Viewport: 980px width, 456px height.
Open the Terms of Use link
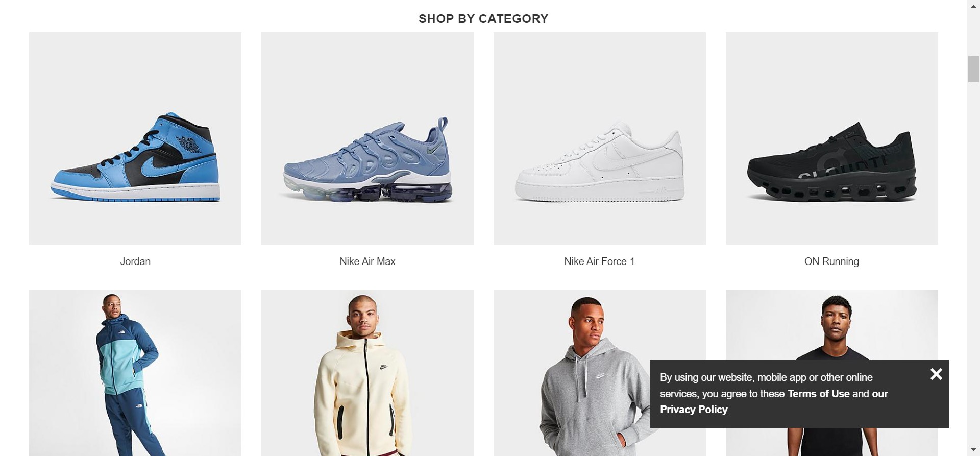click(x=818, y=394)
